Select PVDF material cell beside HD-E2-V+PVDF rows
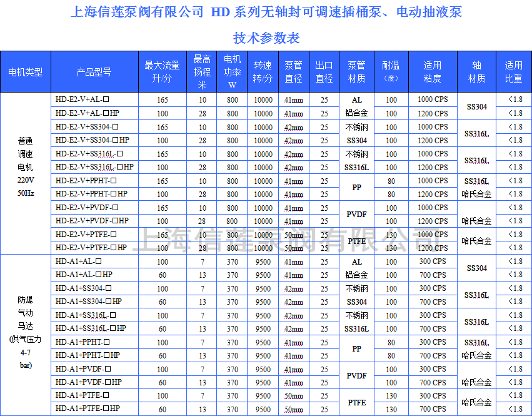 coord(356,215)
